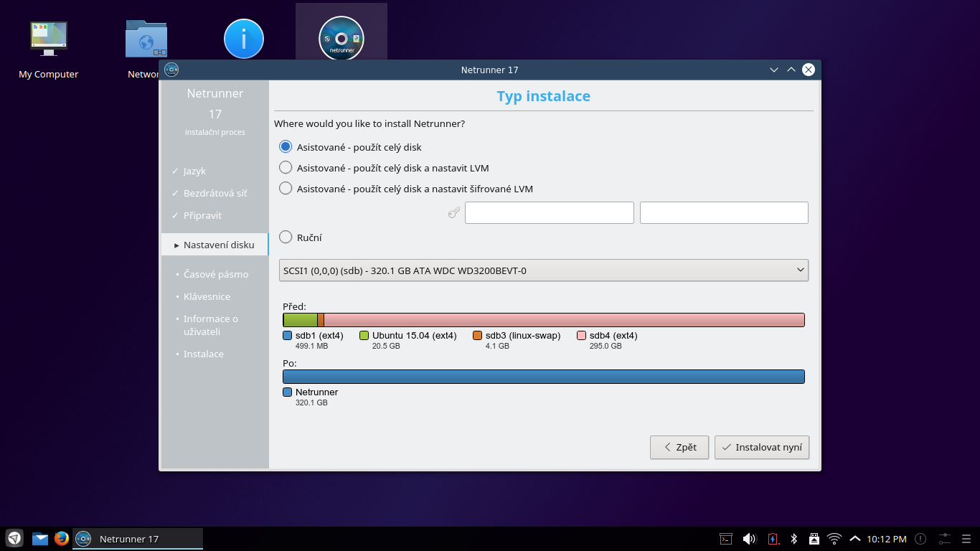Click the pink sdb4 partition bar segment
Viewport: 980px width, 551px height.
coord(564,320)
